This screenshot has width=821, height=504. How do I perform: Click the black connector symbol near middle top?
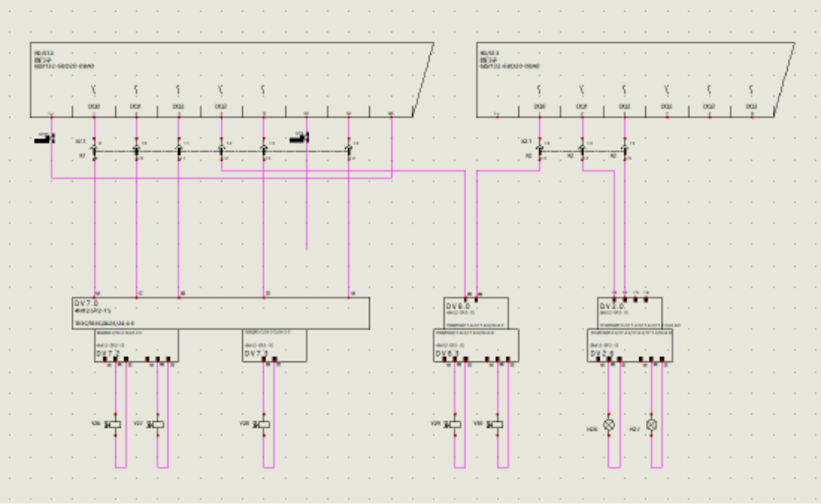click(299, 138)
